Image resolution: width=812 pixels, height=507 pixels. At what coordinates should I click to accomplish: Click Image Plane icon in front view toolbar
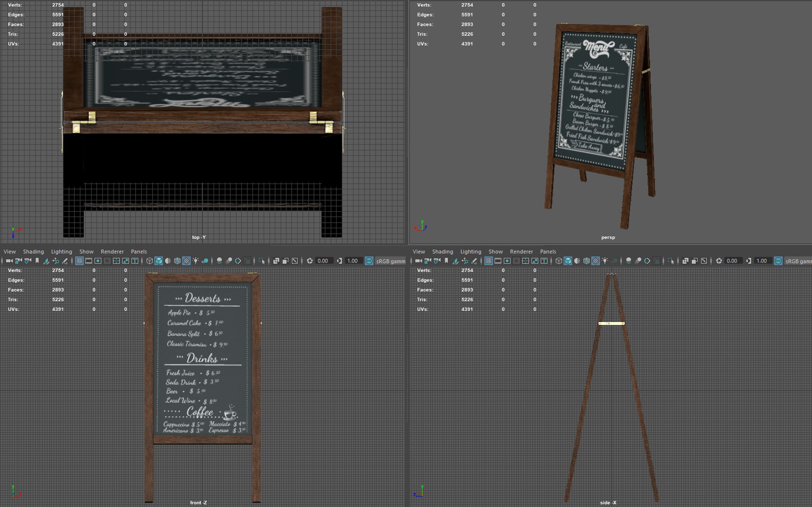(46, 261)
